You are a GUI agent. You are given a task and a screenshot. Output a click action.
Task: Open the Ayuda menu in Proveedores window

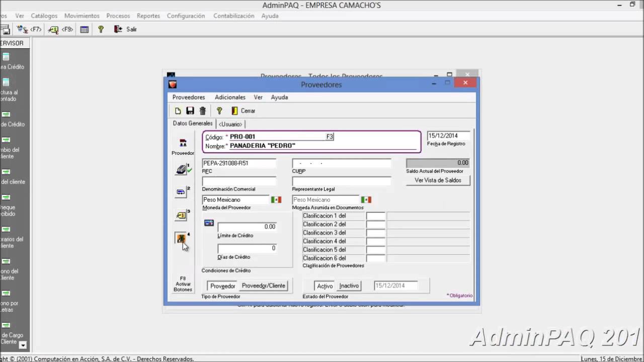tap(279, 97)
